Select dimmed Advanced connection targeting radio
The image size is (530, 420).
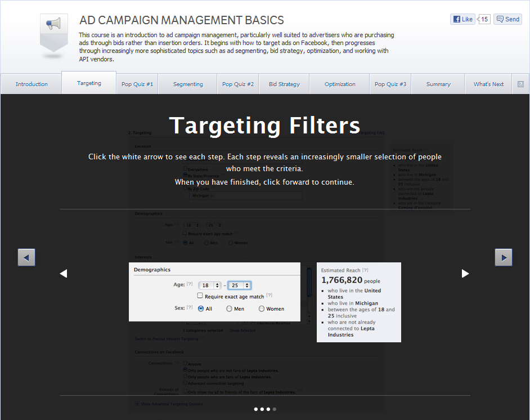point(185,382)
